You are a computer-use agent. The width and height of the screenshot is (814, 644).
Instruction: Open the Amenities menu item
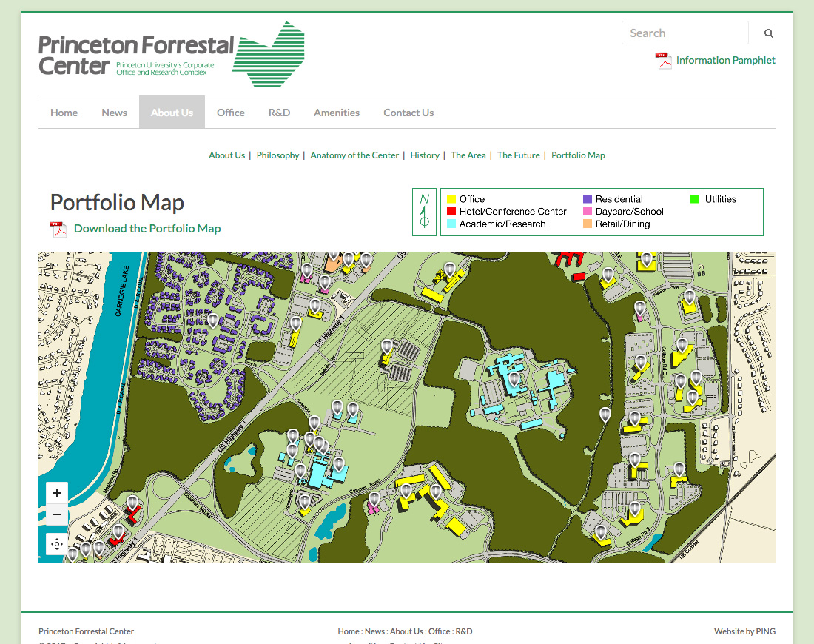(x=337, y=113)
